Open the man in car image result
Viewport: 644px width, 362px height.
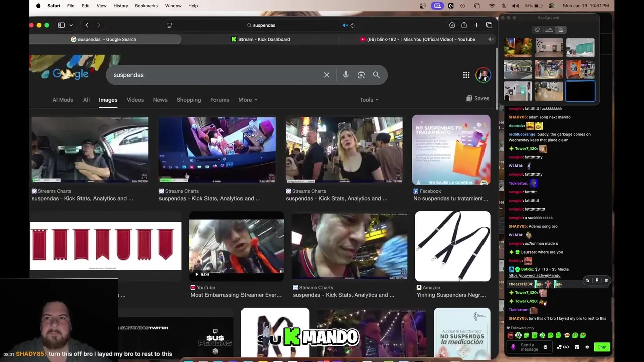coord(90,149)
